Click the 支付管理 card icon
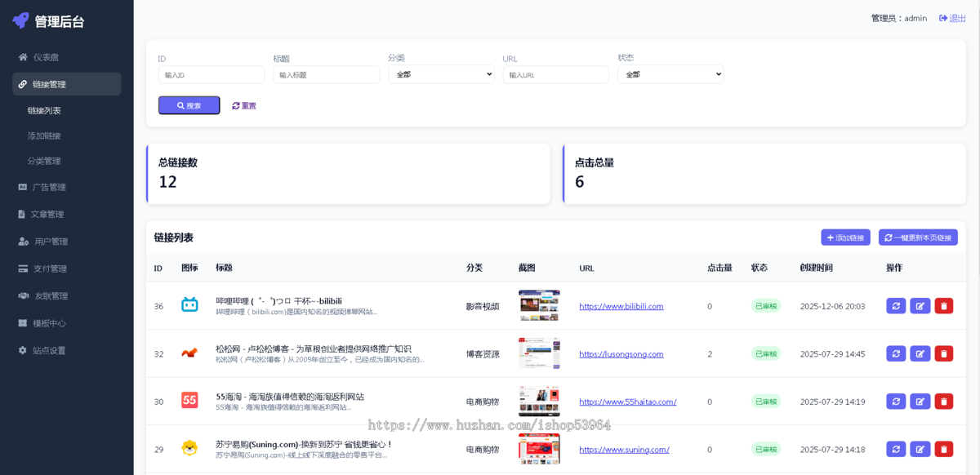The height and width of the screenshot is (475, 980). tap(24, 269)
